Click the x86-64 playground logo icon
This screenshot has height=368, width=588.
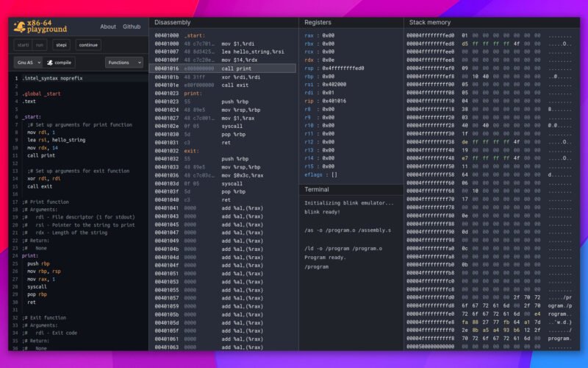[18, 26]
